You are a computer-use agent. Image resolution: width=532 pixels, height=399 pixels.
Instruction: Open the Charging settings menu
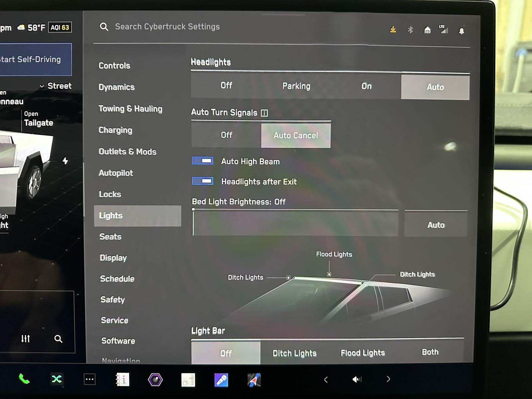(x=115, y=130)
